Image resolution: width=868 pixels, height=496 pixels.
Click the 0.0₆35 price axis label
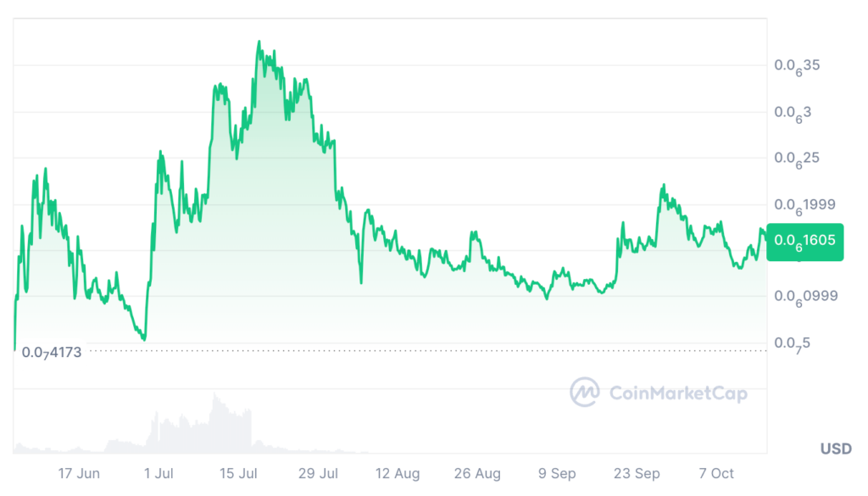[x=798, y=66]
